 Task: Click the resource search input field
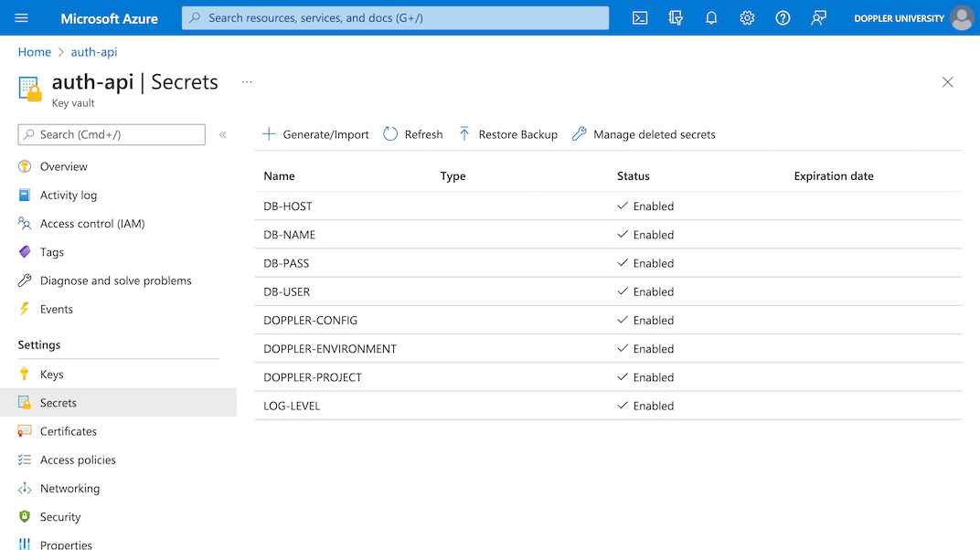393,17
